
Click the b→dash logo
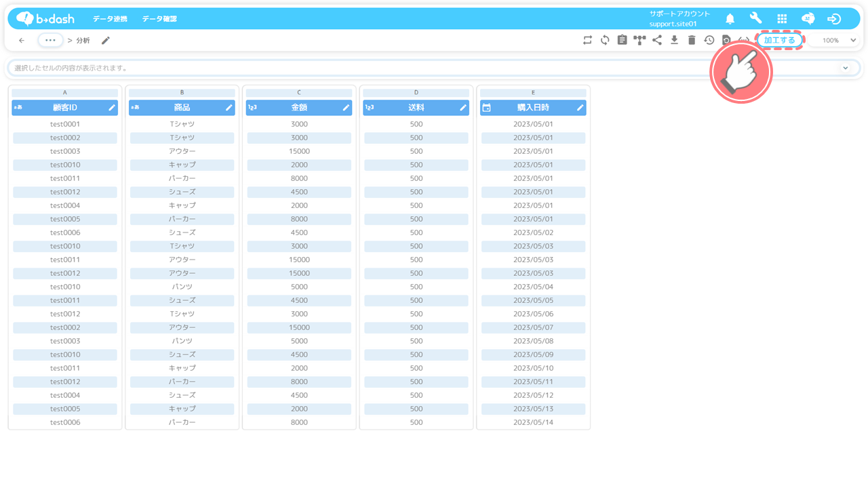45,19
